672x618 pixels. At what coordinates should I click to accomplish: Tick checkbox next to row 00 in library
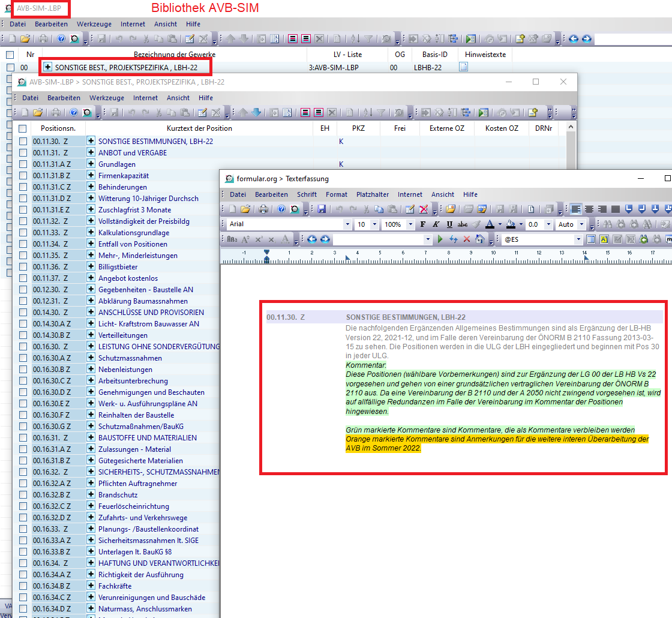pyautogui.click(x=10, y=68)
